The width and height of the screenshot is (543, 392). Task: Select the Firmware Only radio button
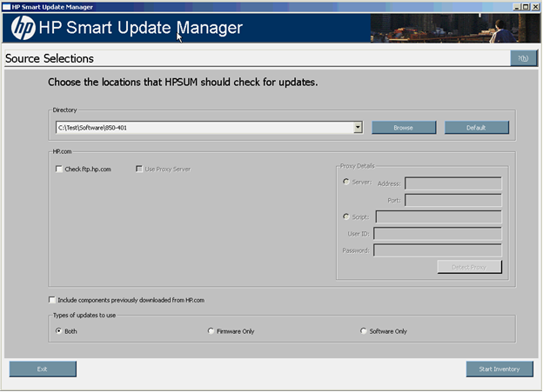(x=211, y=331)
